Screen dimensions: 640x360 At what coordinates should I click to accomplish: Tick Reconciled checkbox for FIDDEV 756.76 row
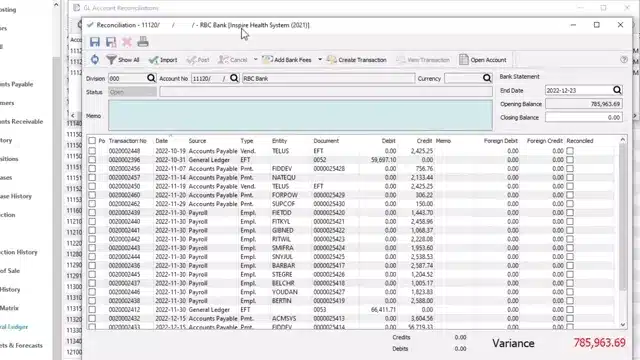click(x=570, y=169)
